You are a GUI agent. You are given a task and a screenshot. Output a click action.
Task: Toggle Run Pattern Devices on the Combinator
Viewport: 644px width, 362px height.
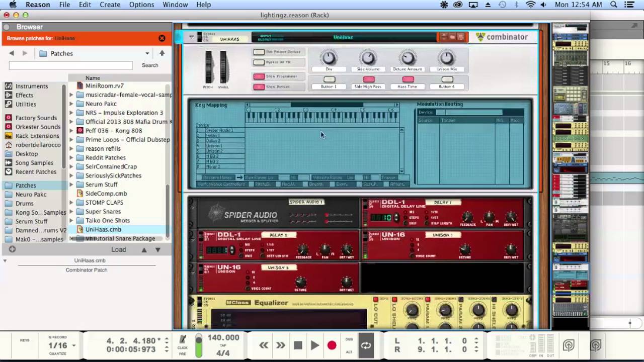(259, 52)
